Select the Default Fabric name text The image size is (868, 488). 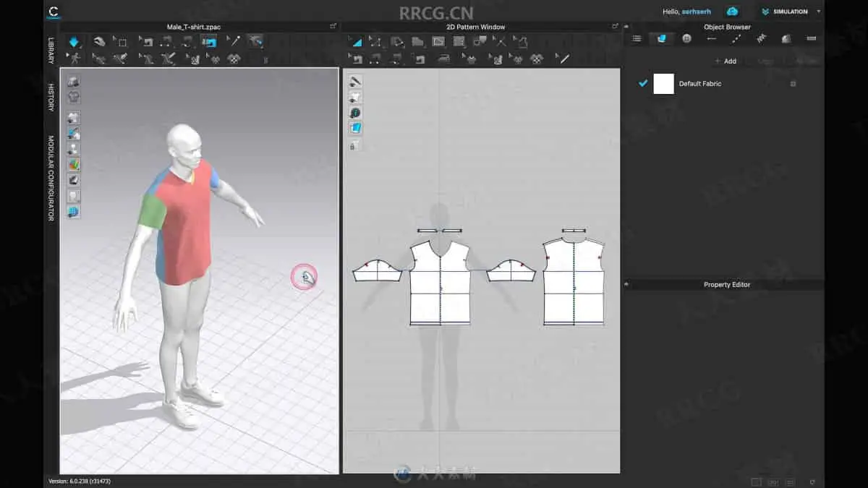click(699, 84)
